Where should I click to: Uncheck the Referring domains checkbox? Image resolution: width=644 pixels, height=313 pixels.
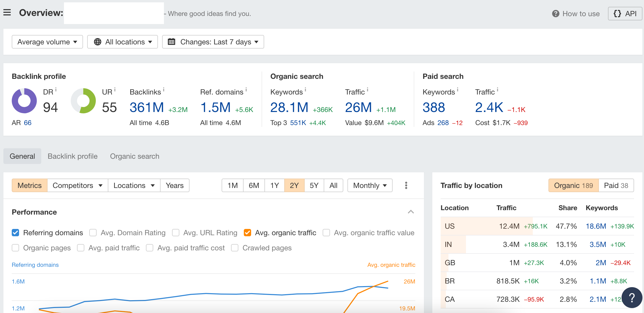pos(15,233)
